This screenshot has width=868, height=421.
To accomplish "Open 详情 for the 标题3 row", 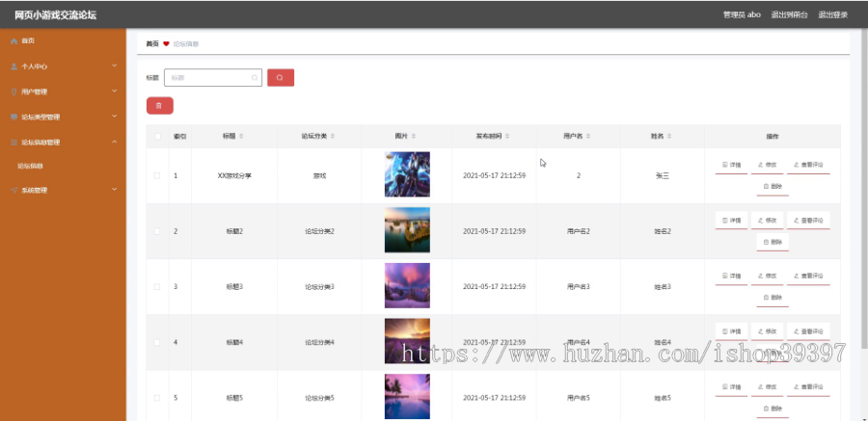I will tap(731, 276).
